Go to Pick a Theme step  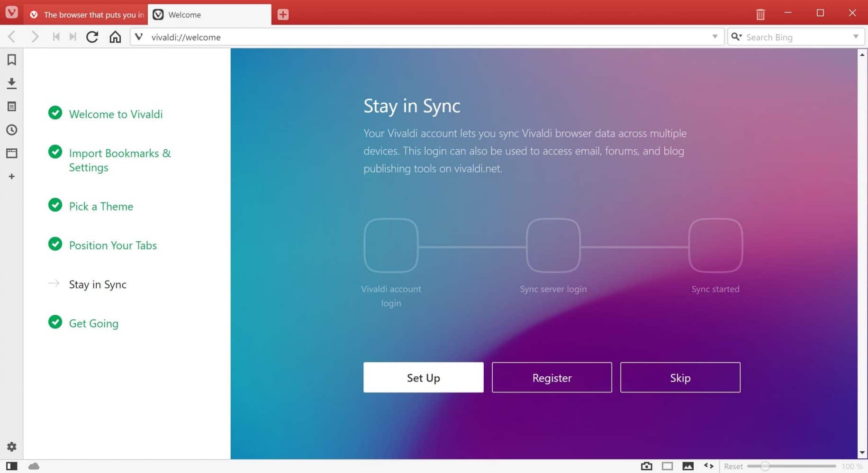coord(101,206)
